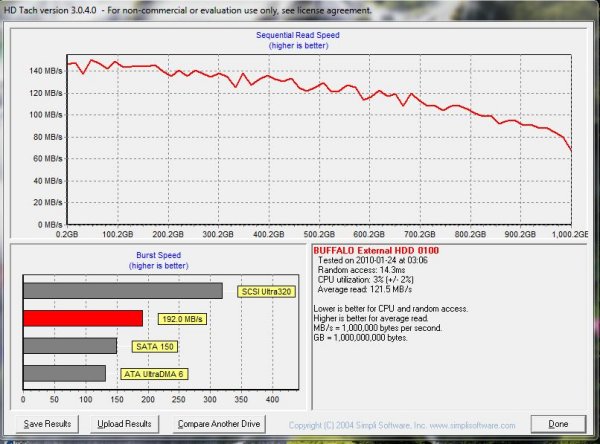
Task: Compare Another Drive button
Action: pos(219,424)
